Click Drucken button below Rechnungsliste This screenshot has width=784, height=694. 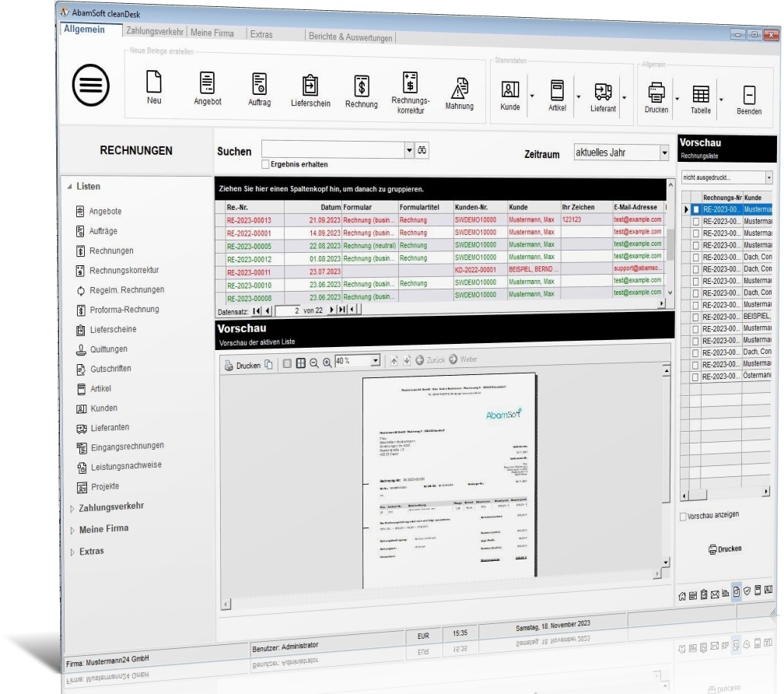[725, 549]
